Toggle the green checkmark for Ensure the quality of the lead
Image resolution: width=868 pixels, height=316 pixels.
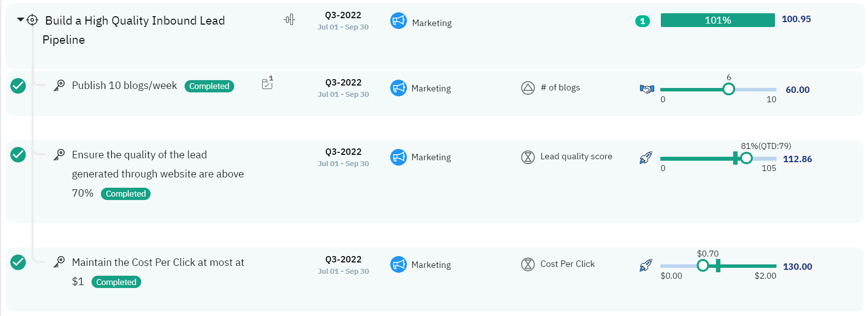tap(18, 155)
